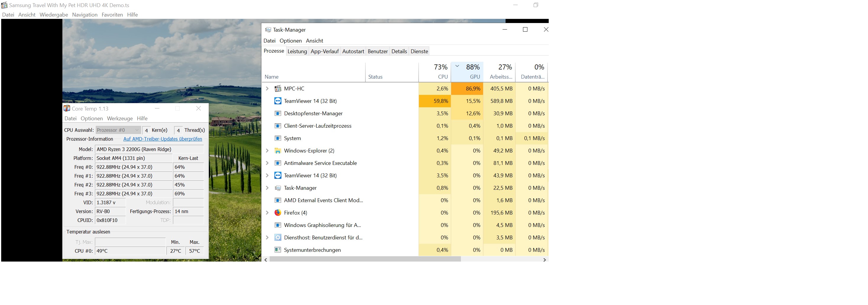The height and width of the screenshot is (305, 868).
Task: Sort processes by CPU column header
Action: 435,72
